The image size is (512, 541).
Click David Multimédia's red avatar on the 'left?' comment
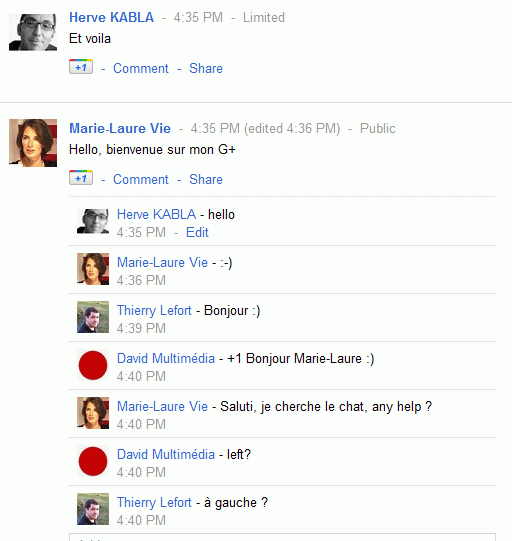[93, 461]
